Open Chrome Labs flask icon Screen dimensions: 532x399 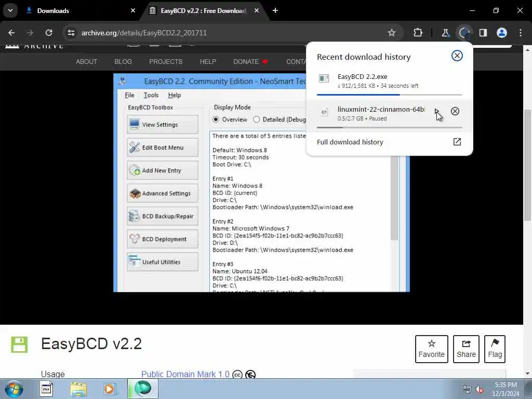[x=445, y=33]
